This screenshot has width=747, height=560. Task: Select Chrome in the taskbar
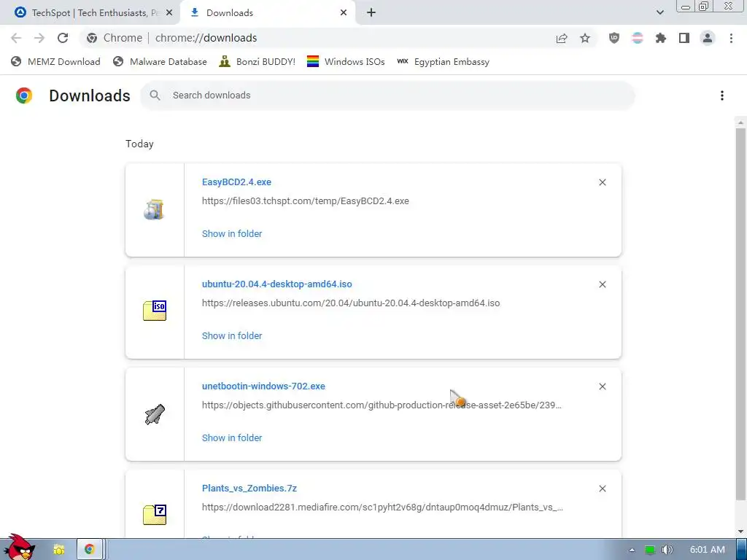tap(89, 550)
